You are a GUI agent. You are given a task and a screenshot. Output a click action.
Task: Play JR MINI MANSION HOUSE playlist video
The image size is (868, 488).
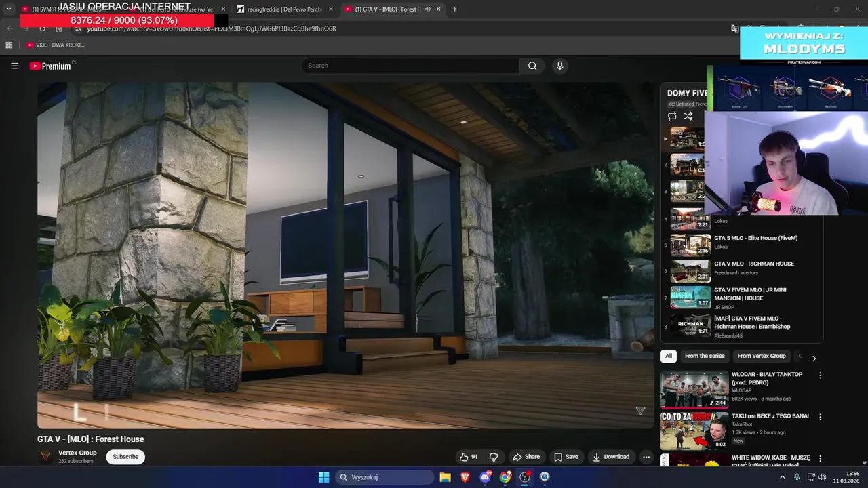point(750,294)
